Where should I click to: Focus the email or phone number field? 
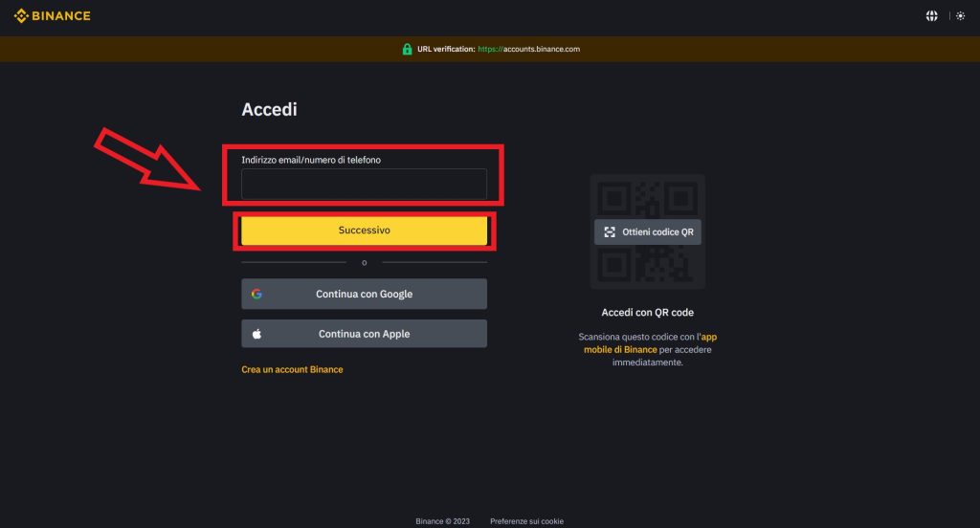(x=364, y=184)
